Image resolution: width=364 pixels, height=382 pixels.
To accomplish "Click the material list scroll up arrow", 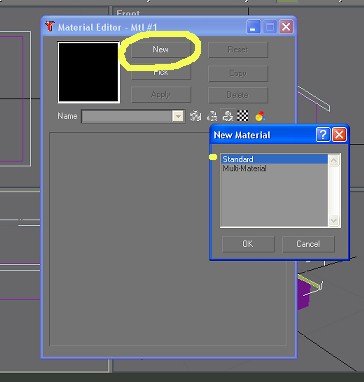I will [x=334, y=161].
